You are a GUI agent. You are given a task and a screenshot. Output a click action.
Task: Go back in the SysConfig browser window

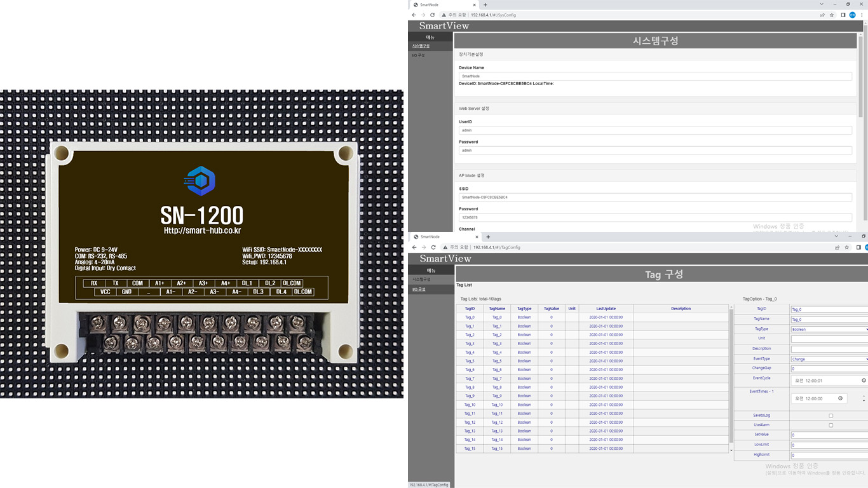[x=414, y=15]
